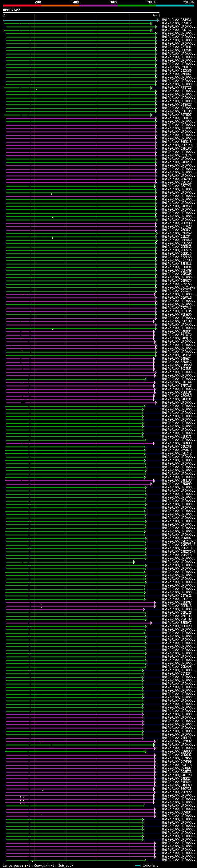The image size is (197, 868).
Task: Select label UniRef100_Q6GSK5
Action: [x=177, y=250]
